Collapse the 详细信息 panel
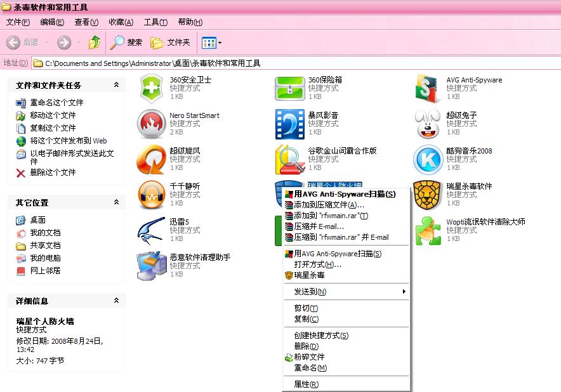Screen dimensions: 561x392 tap(116, 301)
